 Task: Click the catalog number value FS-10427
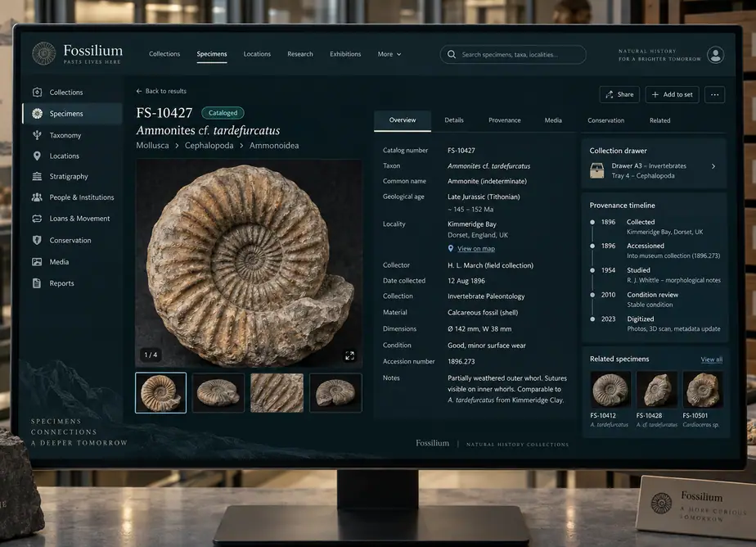461,150
